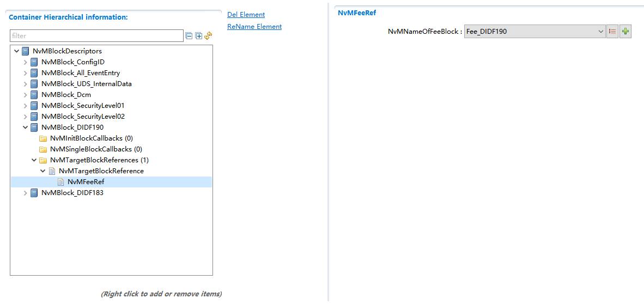Click the expand all tree icon
This screenshot has width=644, height=304.
[x=199, y=36]
